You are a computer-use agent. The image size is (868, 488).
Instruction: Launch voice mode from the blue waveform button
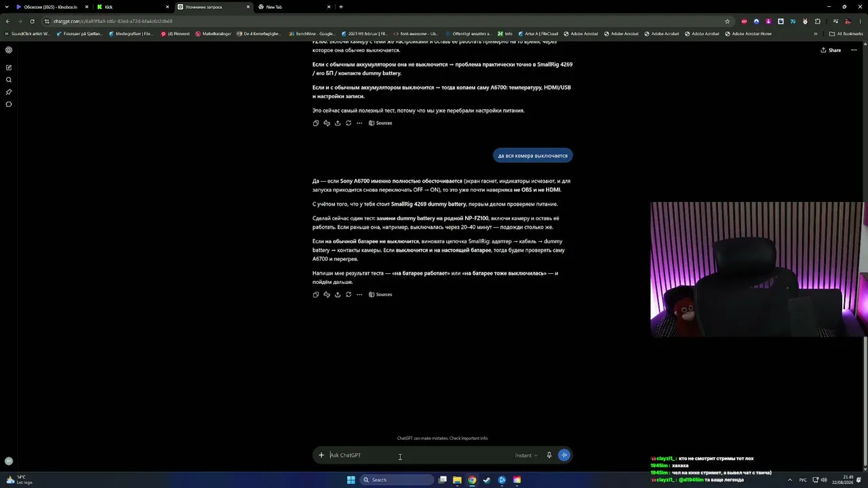tap(564, 455)
